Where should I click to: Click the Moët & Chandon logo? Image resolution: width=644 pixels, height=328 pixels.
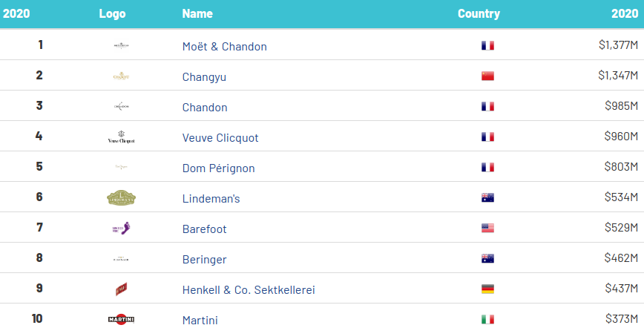pyautogui.click(x=121, y=46)
